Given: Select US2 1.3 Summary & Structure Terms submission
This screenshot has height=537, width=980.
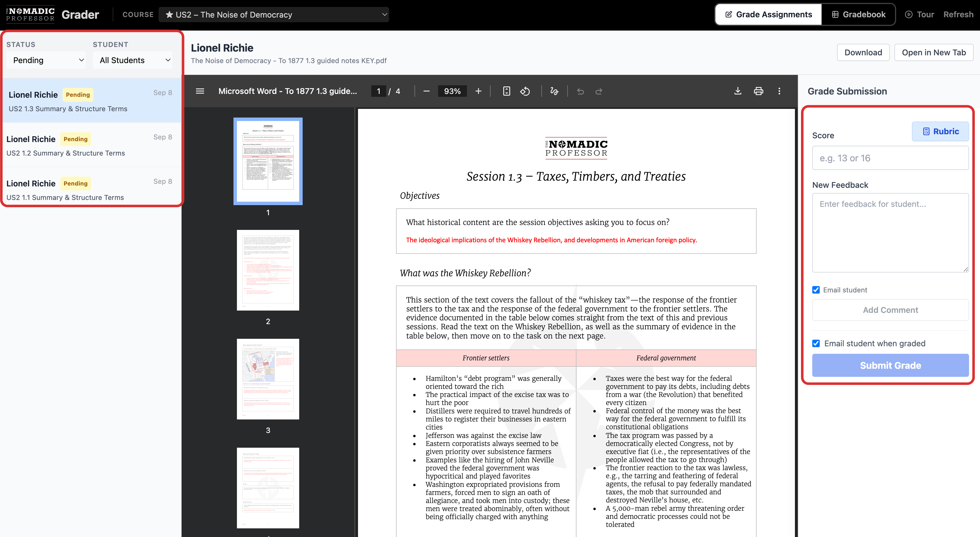Looking at the screenshot, I should point(91,101).
